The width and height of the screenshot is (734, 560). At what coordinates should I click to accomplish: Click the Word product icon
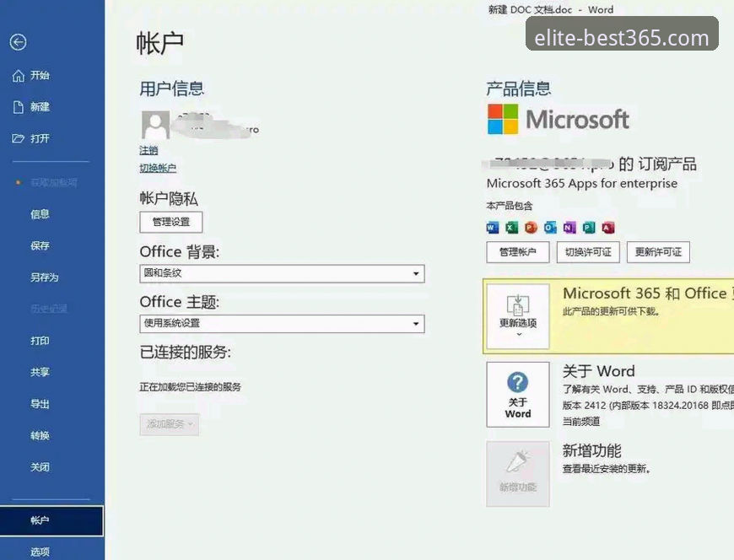[x=493, y=228]
